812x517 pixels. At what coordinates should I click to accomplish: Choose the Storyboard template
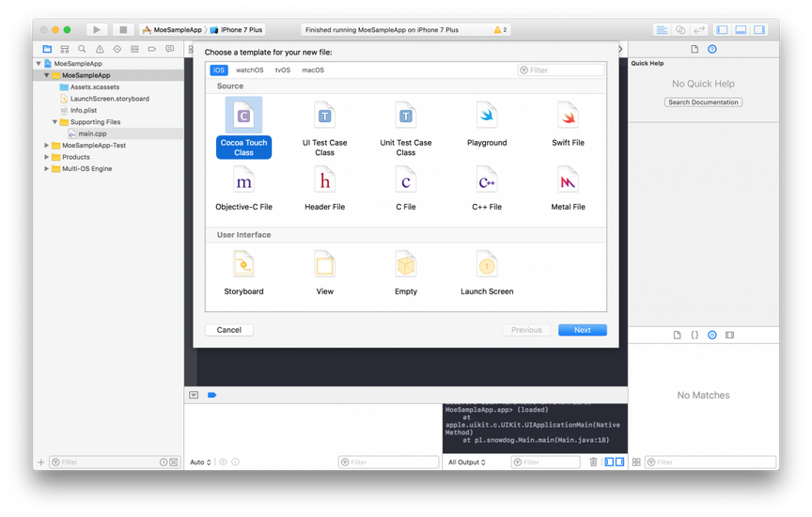[x=243, y=273]
